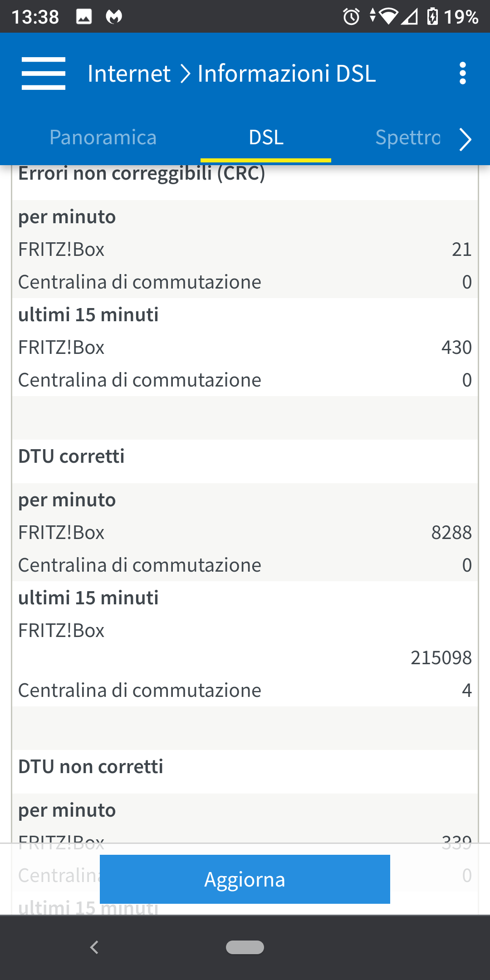Screen dimensions: 490x980
Task: Tap the Android home pill button
Action: (x=245, y=947)
